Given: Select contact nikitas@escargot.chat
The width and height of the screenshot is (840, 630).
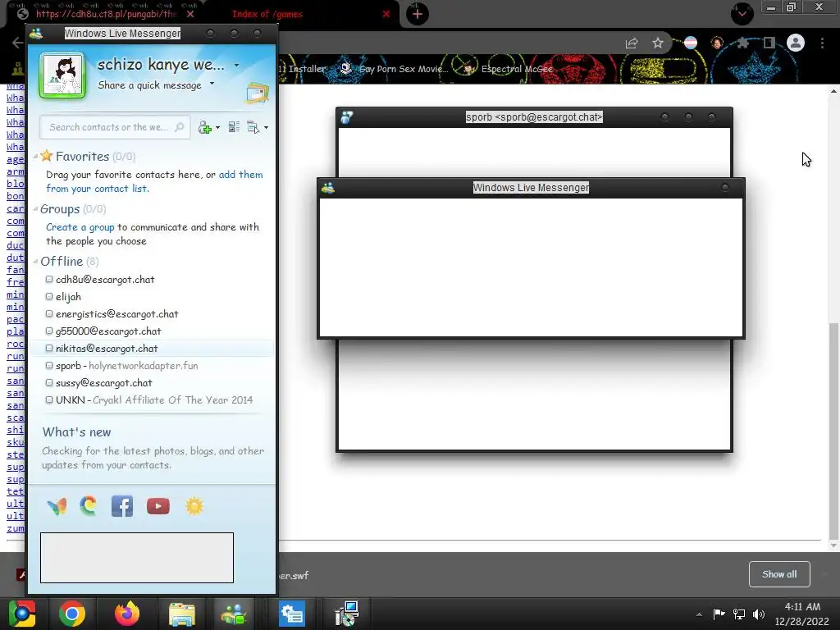Looking at the screenshot, I should [152, 348].
